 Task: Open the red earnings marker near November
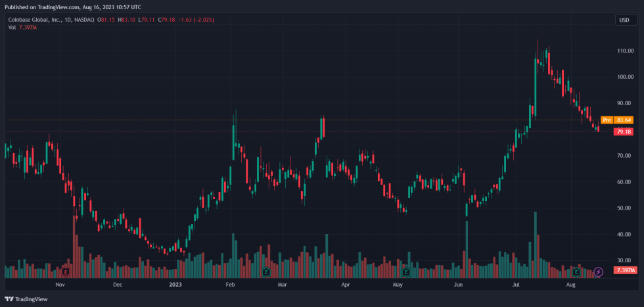[x=66, y=272]
